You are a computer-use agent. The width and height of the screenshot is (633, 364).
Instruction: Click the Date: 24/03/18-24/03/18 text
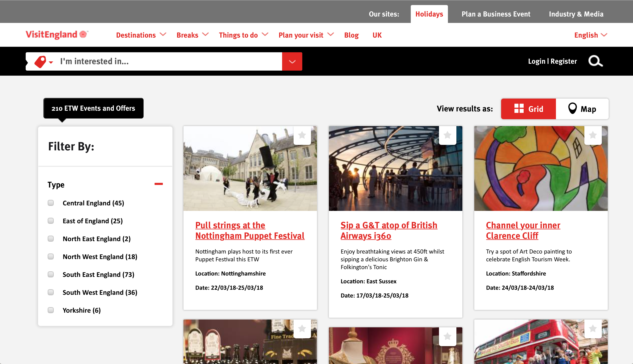520,288
